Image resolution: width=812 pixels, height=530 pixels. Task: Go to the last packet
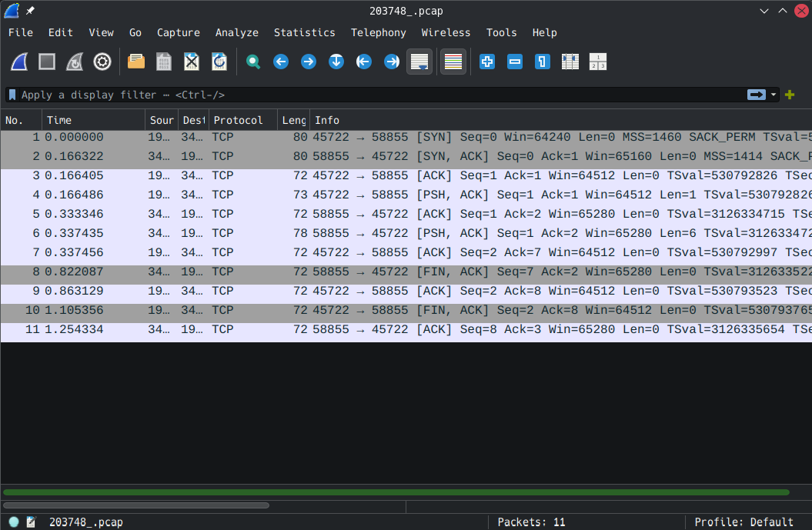[392, 62]
